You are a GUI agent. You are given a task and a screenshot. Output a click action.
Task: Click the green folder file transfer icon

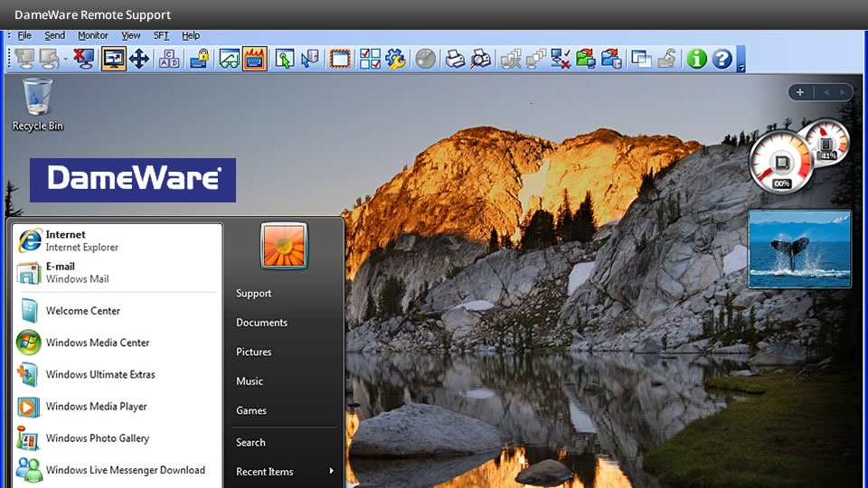pyautogui.click(x=586, y=59)
